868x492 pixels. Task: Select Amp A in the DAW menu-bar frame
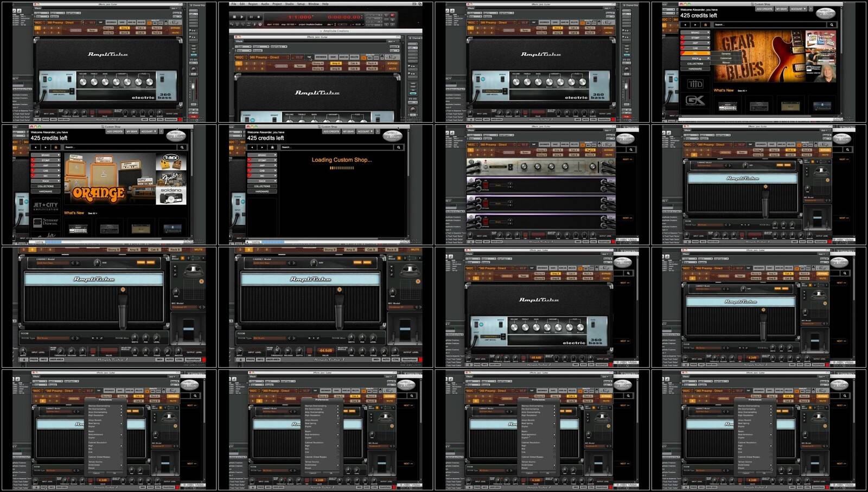point(336,64)
